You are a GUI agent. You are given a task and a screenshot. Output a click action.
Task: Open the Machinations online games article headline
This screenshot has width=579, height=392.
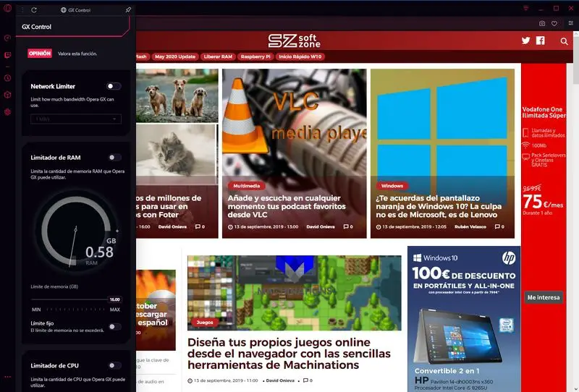pos(289,354)
